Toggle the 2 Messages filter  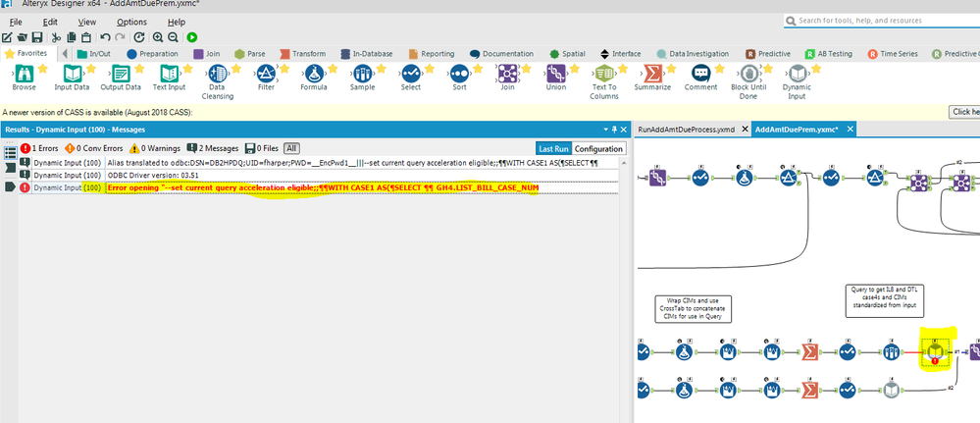tap(213, 148)
